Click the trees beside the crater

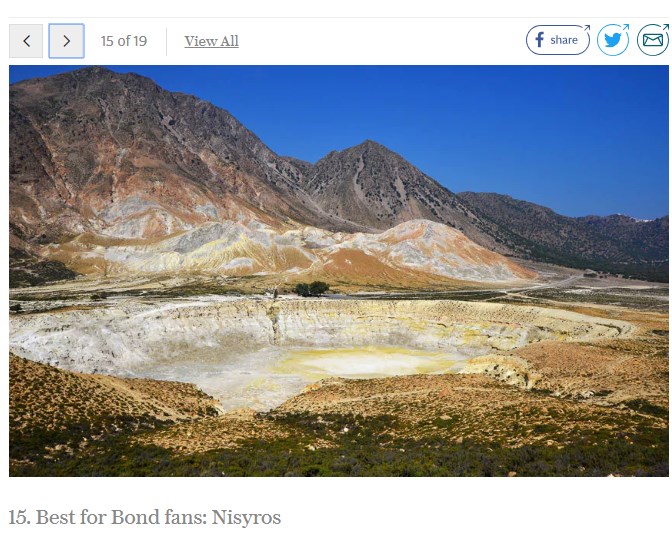point(312,289)
